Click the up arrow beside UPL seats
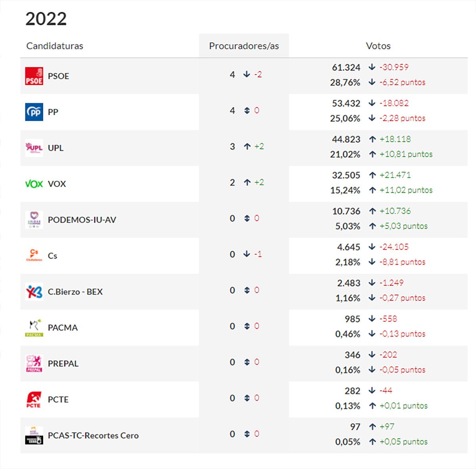Screen dimensions: 476x469 [247, 147]
